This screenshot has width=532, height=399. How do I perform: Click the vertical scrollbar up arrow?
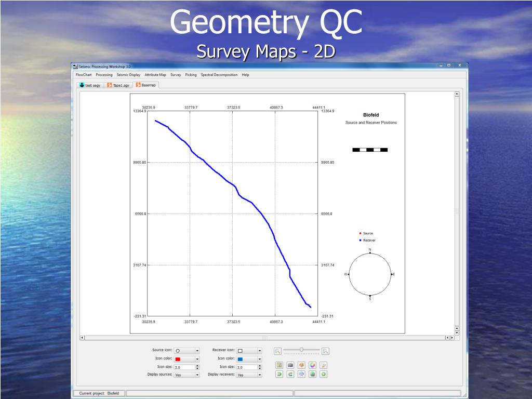[457, 94]
